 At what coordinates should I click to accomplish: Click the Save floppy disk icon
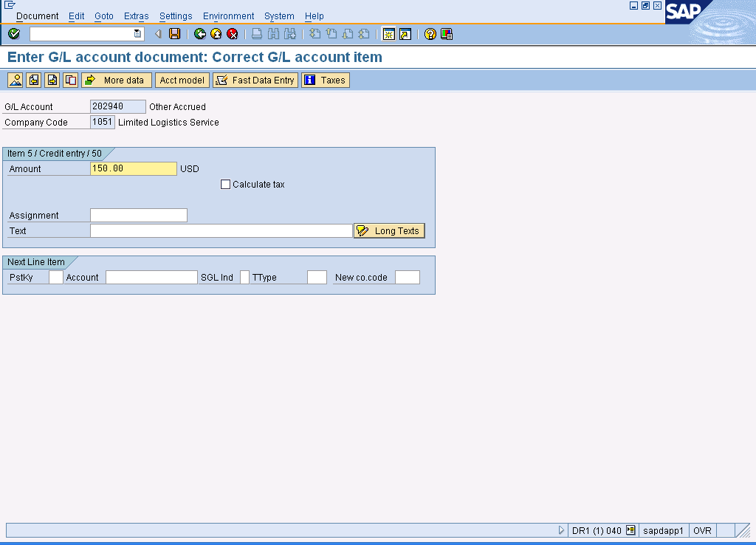tap(174, 34)
